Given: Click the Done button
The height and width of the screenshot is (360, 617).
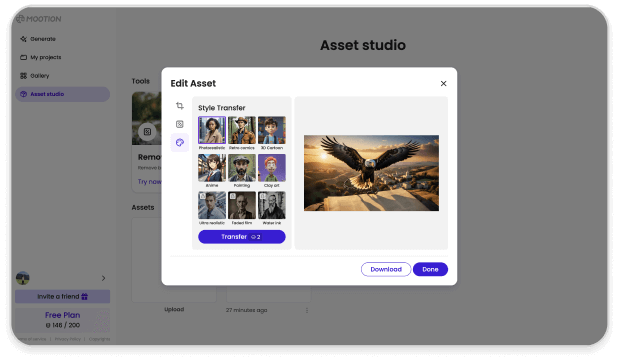Looking at the screenshot, I should [430, 270].
